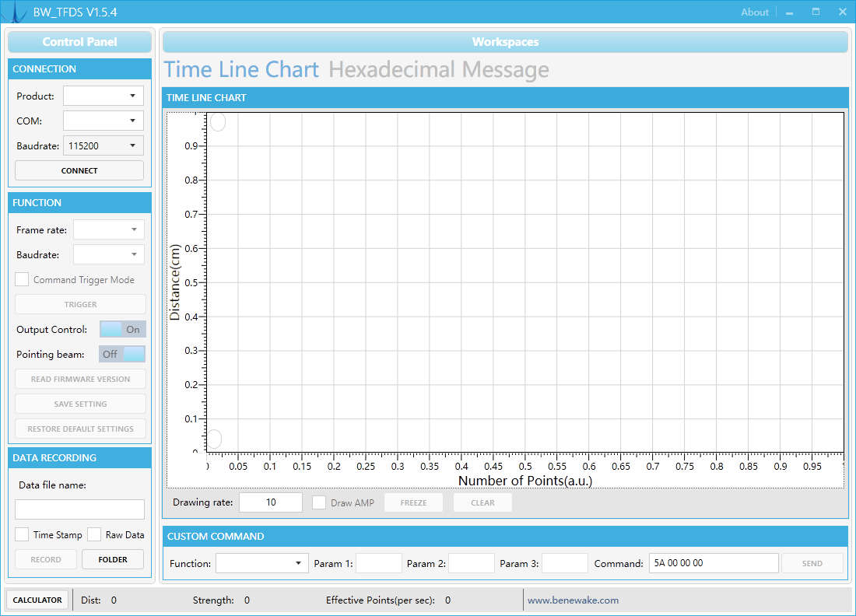Open the CALCULATOR
Viewport: 856px width, 616px height.
pos(37,600)
